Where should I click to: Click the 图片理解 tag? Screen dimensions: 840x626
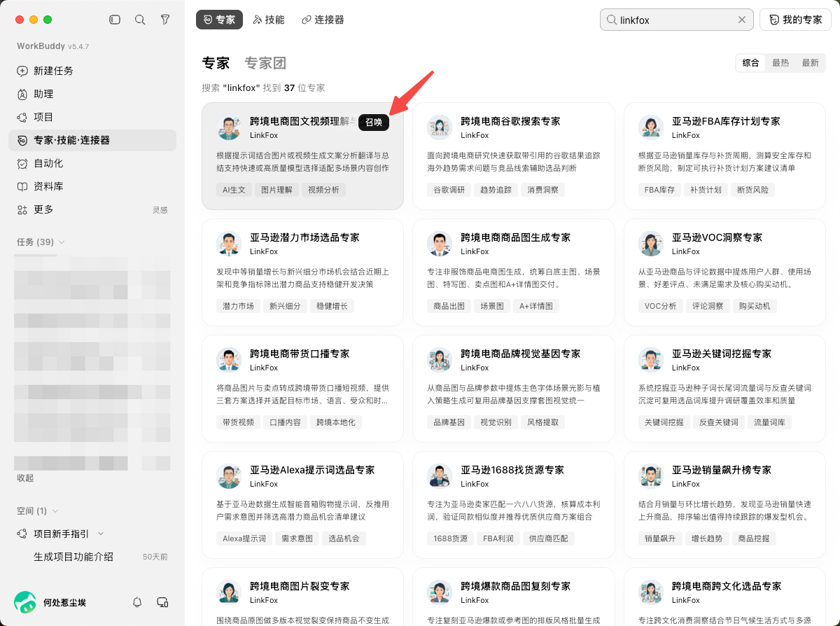pyautogui.click(x=277, y=190)
